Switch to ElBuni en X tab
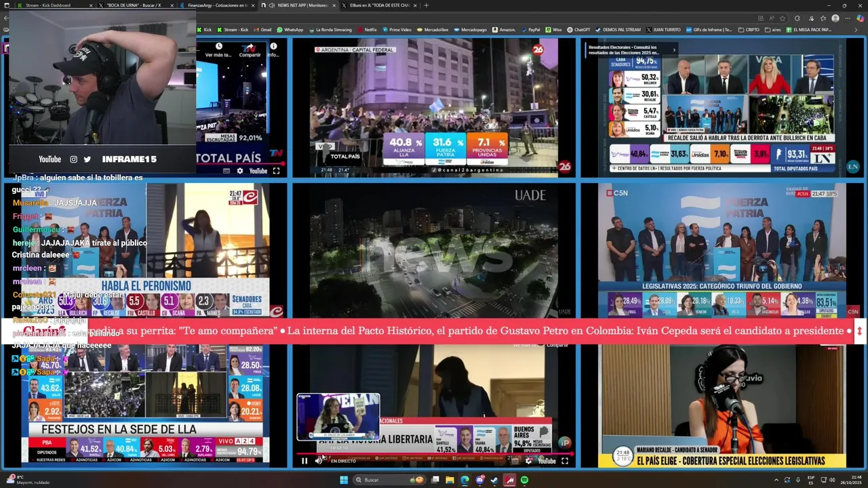The width and height of the screenshot is (868, 488). 380,5
